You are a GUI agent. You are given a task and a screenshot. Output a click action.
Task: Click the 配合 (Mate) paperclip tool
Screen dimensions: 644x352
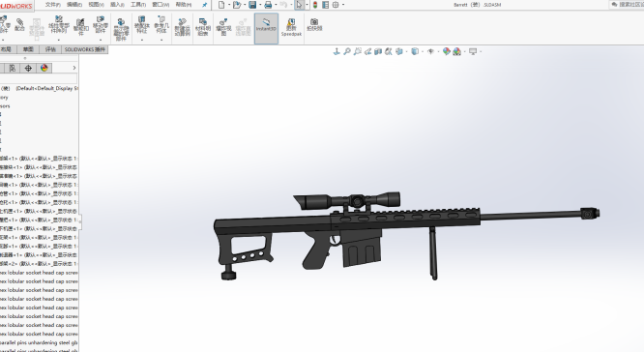pyautogui.click(x=19, y=25)
